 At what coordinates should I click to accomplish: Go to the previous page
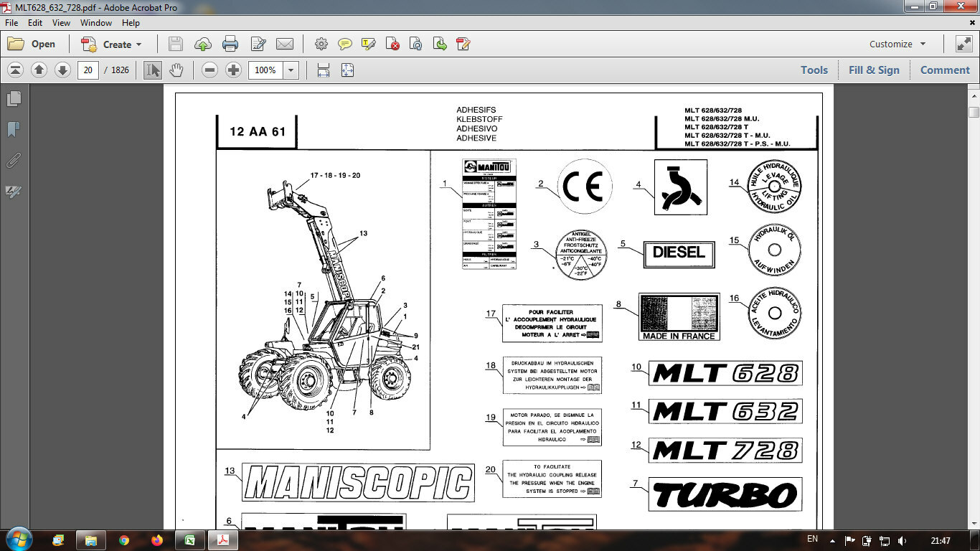click(x=39, y=70)
